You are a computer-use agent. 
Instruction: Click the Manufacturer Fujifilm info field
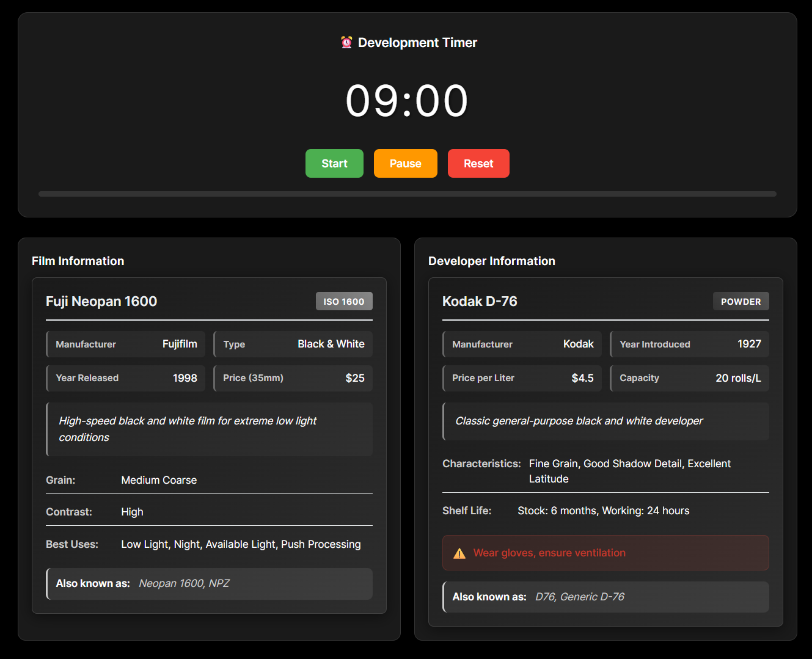click(x=125, y=344)
